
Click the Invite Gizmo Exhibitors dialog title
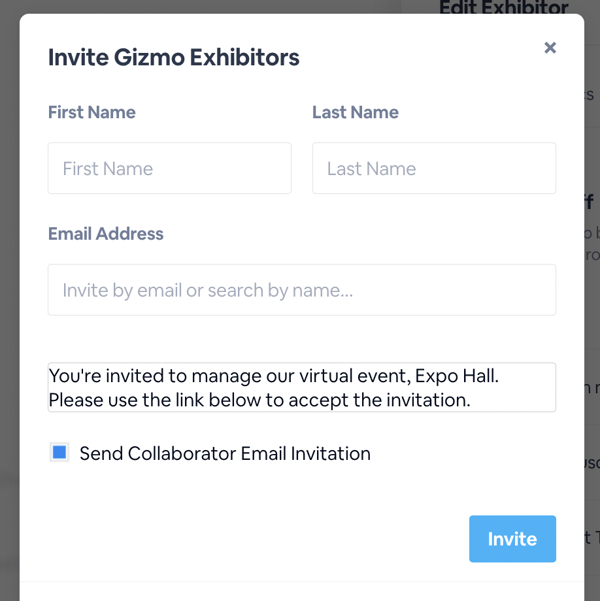174,57
